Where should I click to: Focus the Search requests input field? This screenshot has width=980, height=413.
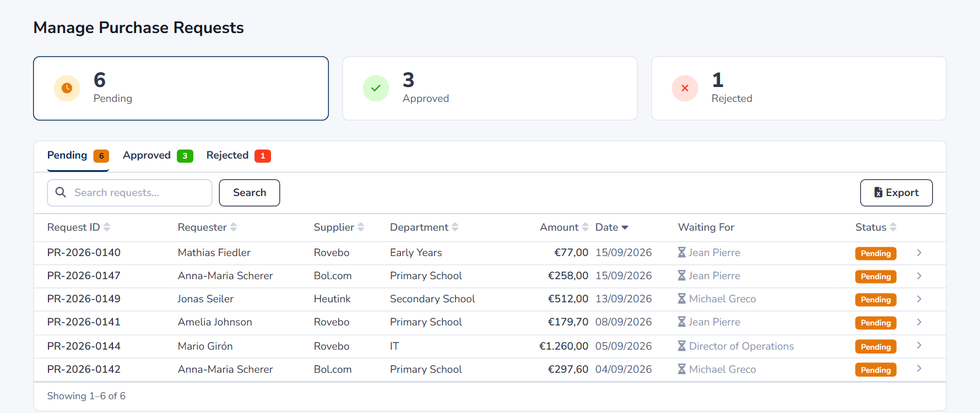coord(129,193)
